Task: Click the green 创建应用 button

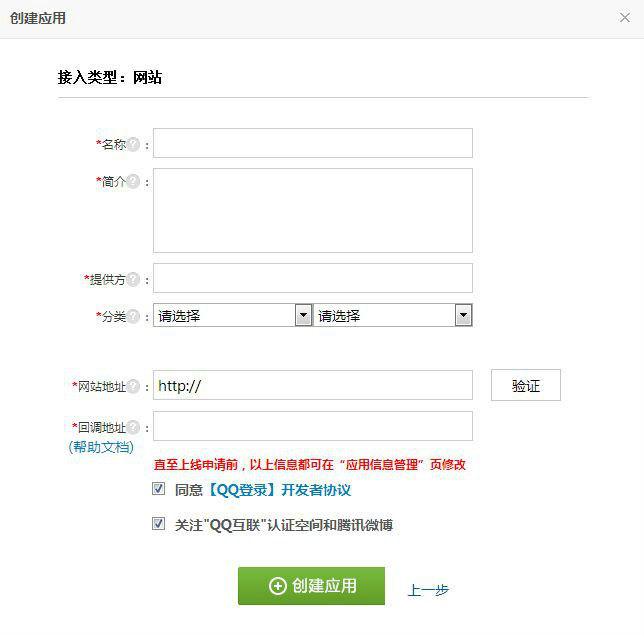Action: tap(311, 586)
